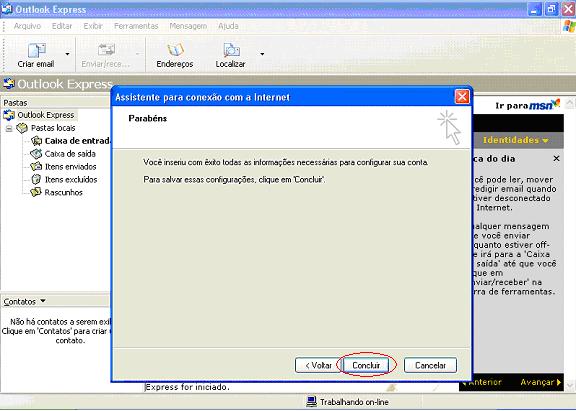The height and width of the screenshot is (411, 576).
Task: Click the Trabalhando on-line status bar icon
Action: 311,401
